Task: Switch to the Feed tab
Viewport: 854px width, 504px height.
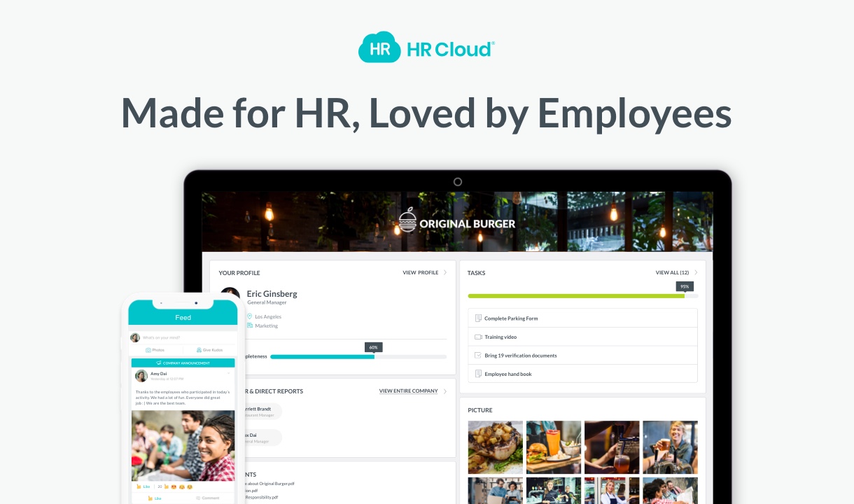Action: coord(183,317)
